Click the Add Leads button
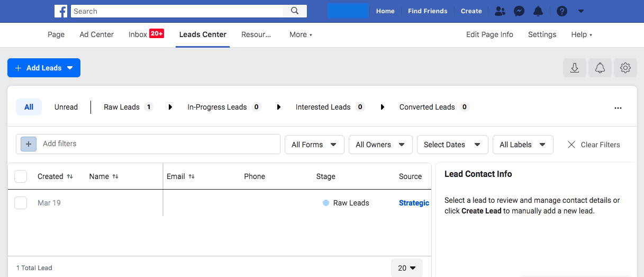644x277 pixels. tap(44, 68)
